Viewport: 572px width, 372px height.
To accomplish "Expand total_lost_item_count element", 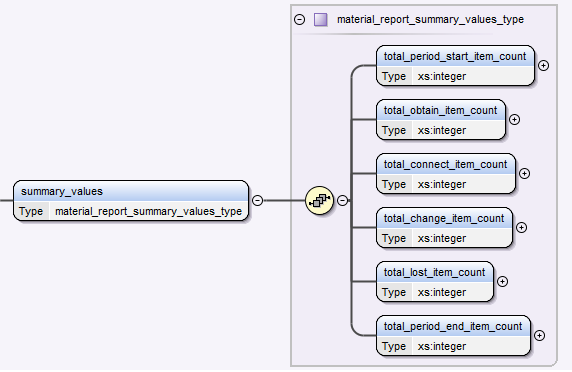I will 502,281.
